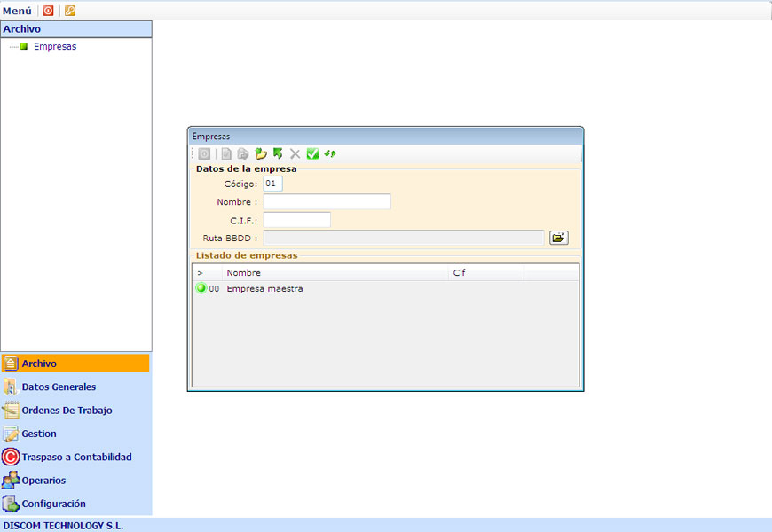
Task: Click the Nombre input field
Action: click(327, 202)
